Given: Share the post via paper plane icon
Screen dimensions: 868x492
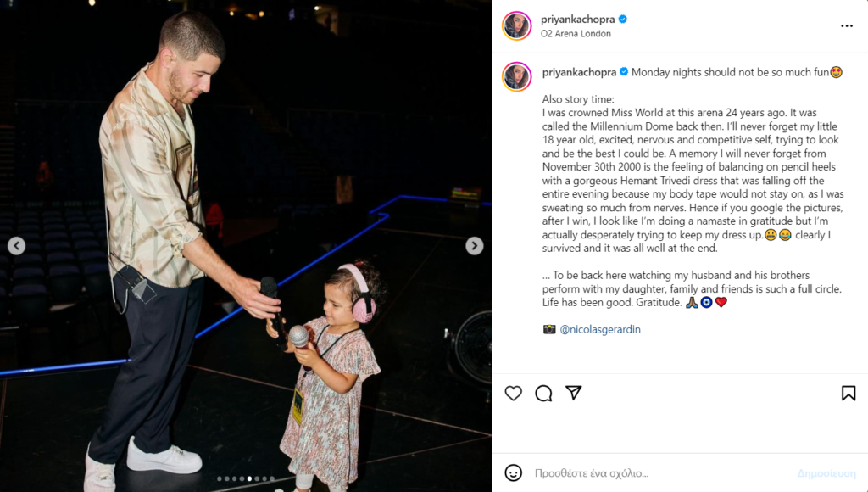Looking at the screenshot, I should (574, 393).
